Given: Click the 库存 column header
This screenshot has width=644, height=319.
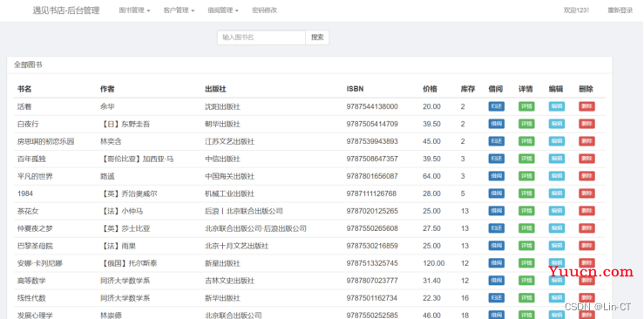Looking at the screenshot, I should pos(468,89).
